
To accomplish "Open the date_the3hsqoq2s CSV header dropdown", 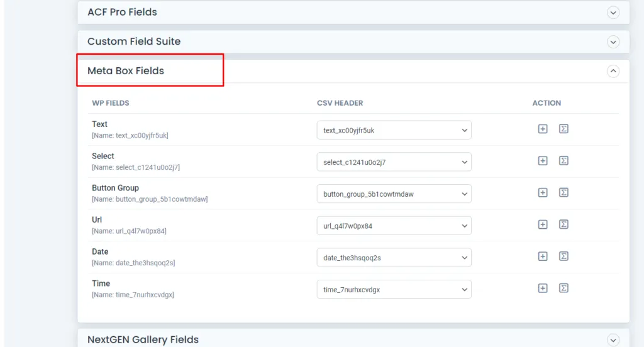I will click(394, 258).
